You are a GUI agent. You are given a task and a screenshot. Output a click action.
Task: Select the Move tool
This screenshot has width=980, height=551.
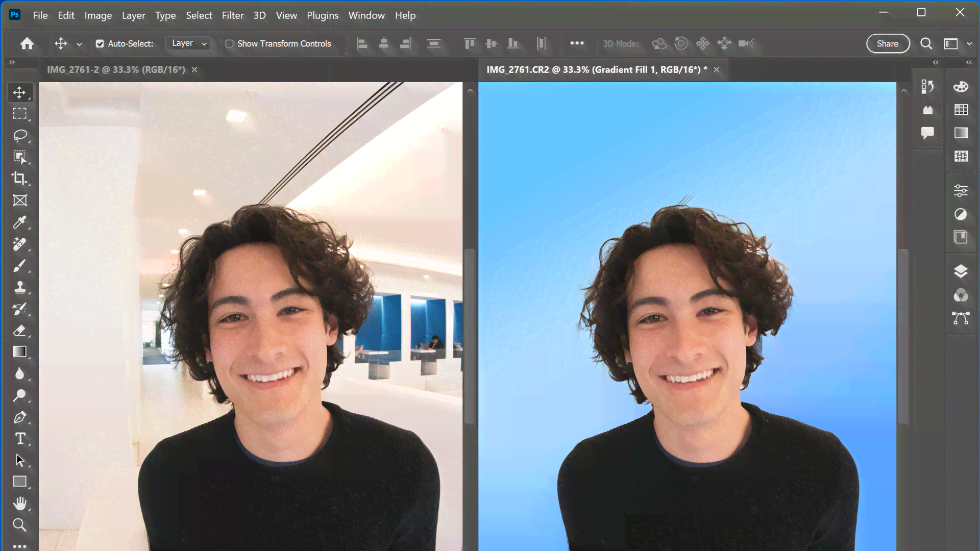coord(19,92)
